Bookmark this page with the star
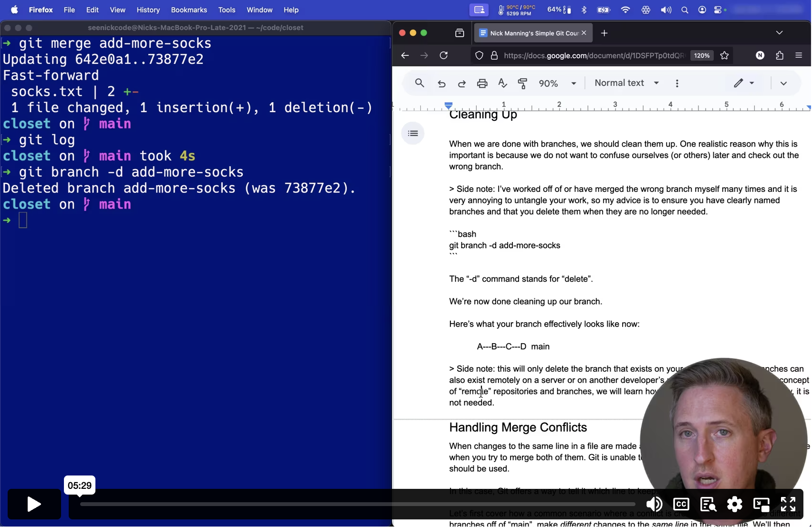This screenshot has height=528, width=812. [x=724, y=56]
